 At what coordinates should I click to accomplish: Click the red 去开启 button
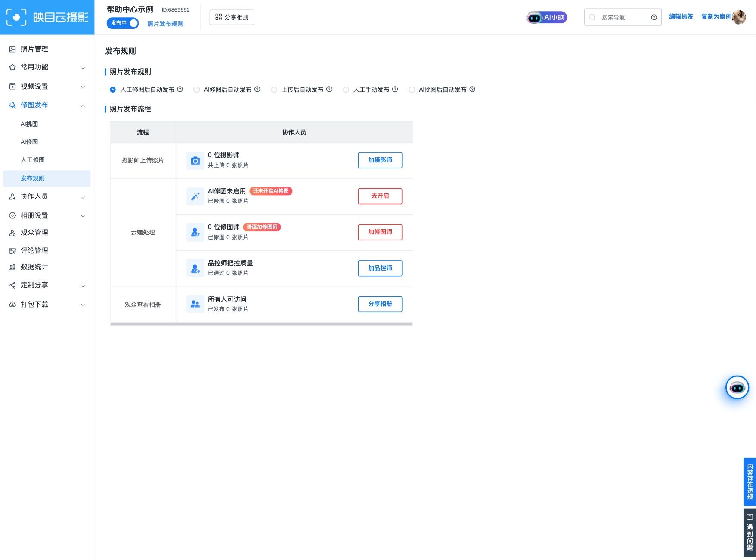click(380, 196)
